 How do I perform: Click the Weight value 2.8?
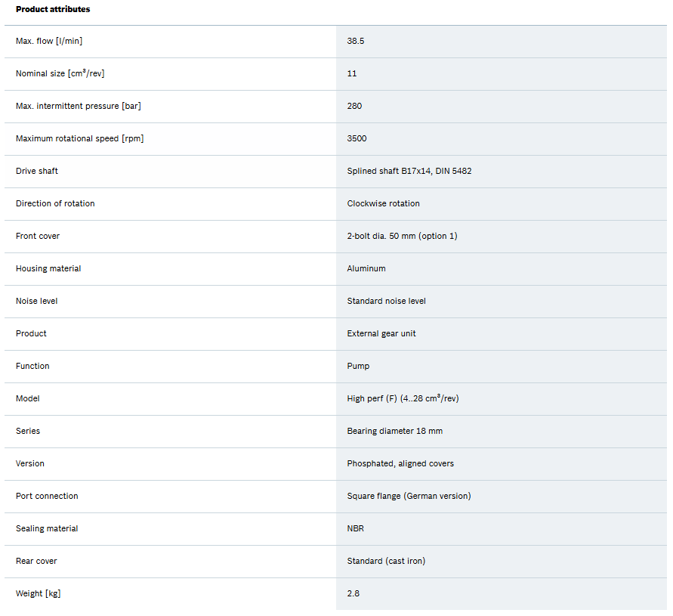point(353,593)
